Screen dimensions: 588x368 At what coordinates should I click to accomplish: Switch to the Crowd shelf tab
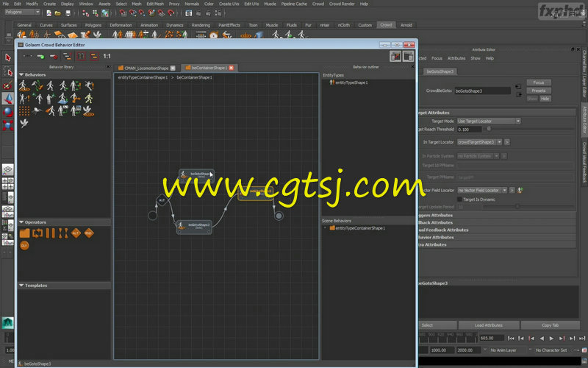386,25
